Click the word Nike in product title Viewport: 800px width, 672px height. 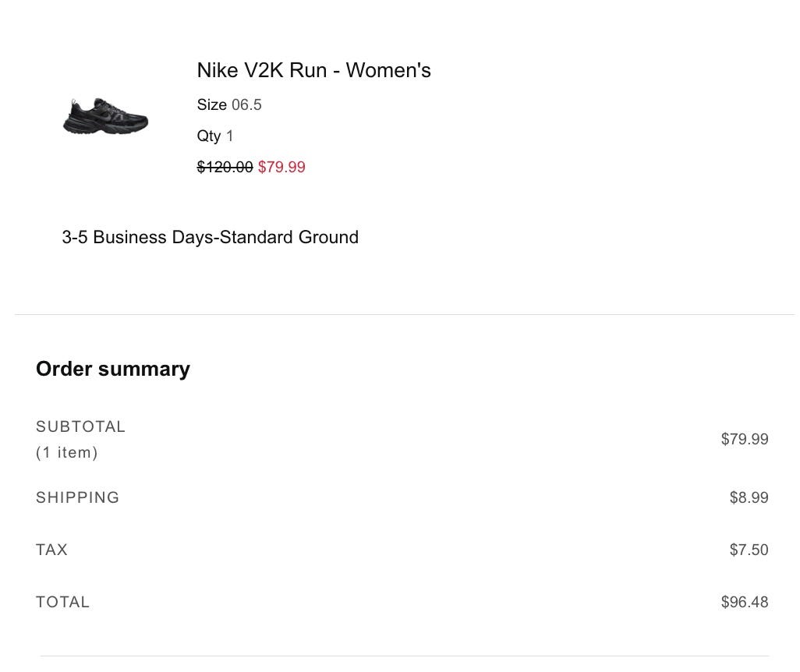218,70
